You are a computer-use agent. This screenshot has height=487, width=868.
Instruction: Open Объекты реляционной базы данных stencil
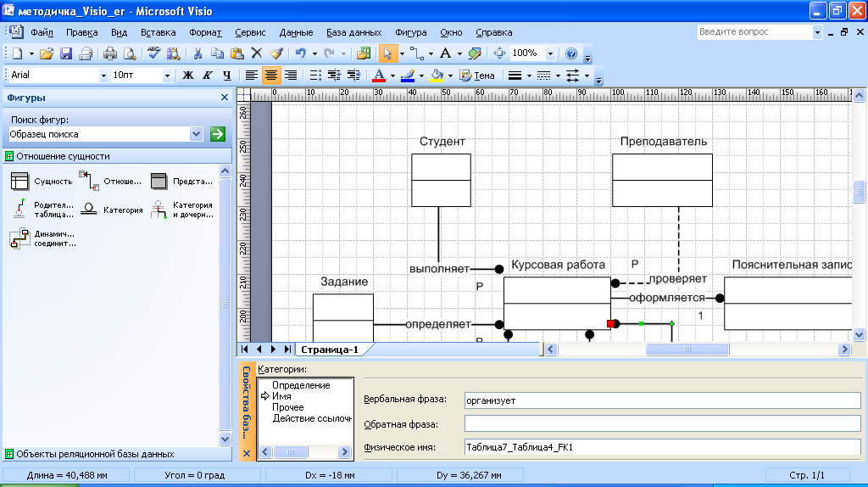[x=117, y=454]
